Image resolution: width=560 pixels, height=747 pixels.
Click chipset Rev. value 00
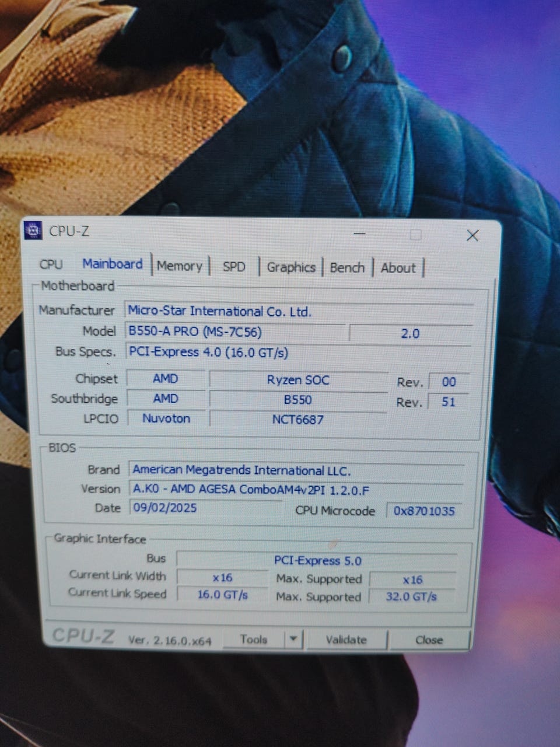point(449,382)
